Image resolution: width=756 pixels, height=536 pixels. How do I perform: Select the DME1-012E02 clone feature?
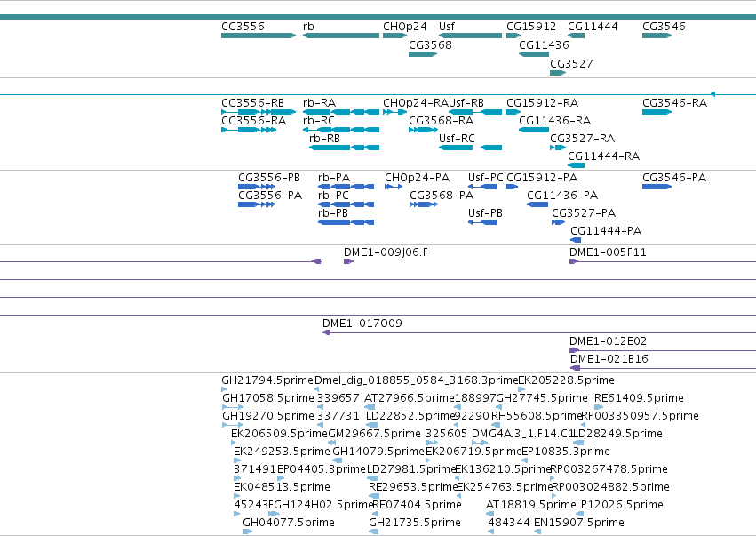pos(663,350)
